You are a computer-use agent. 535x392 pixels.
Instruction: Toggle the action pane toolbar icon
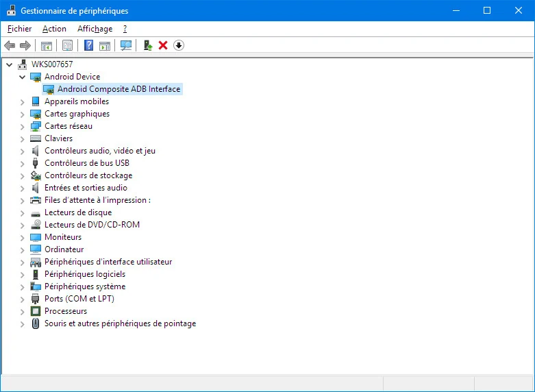coord(105,45)
